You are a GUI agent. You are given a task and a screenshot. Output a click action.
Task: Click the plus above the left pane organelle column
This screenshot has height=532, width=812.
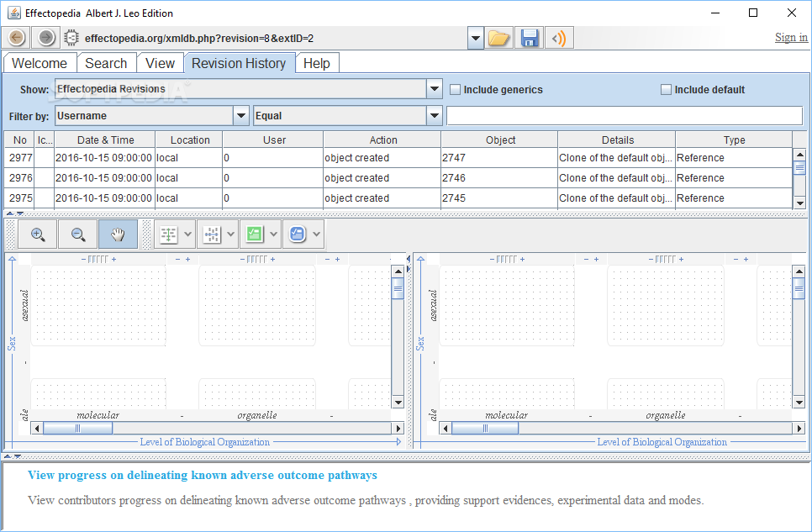tap(273, 259)
